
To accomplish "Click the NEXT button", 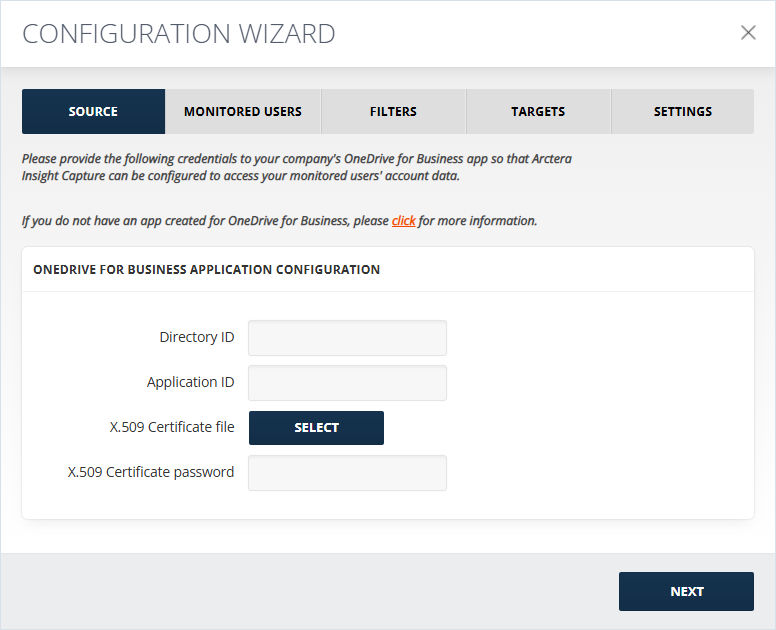I will coord(686,591).
